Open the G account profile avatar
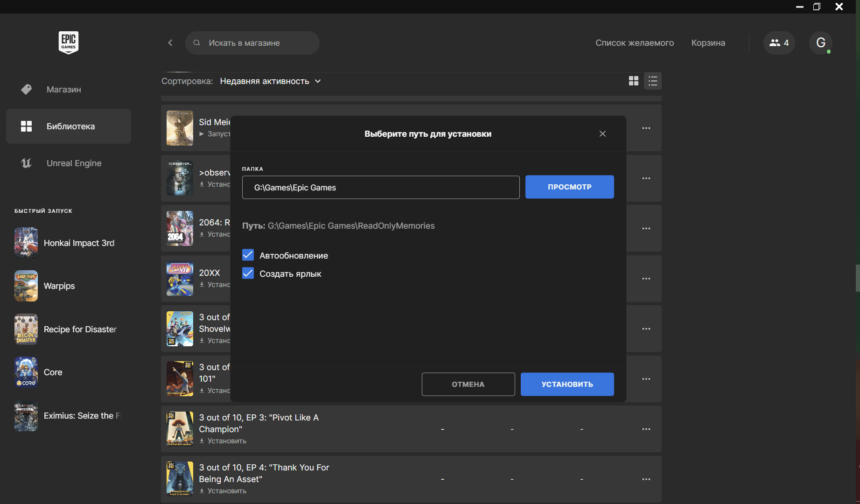The image size is (860, 504). tap(821, 43)
